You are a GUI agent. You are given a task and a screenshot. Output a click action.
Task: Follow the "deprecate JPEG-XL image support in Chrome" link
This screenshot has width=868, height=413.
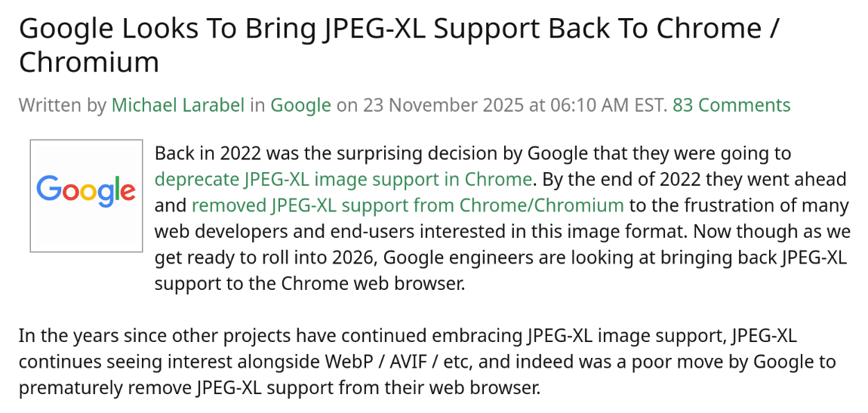pos(343,179)
